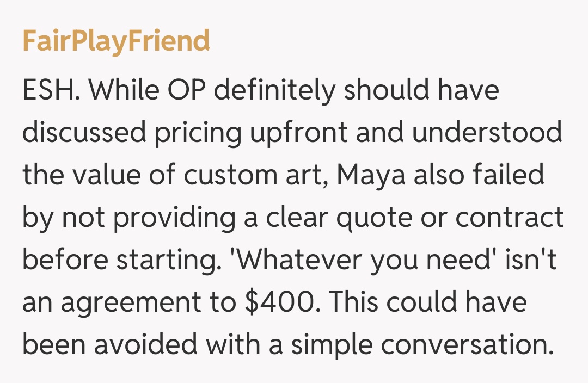Click the phrase 'simple conversation'

coord(415,344)
